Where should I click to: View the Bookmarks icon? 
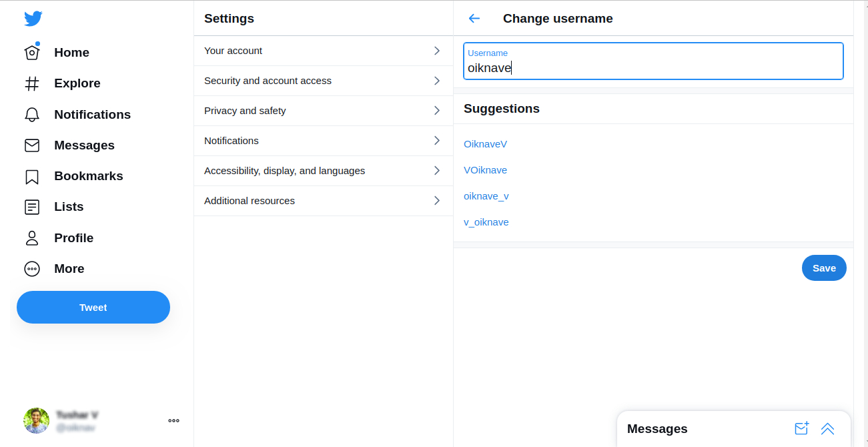32,175
